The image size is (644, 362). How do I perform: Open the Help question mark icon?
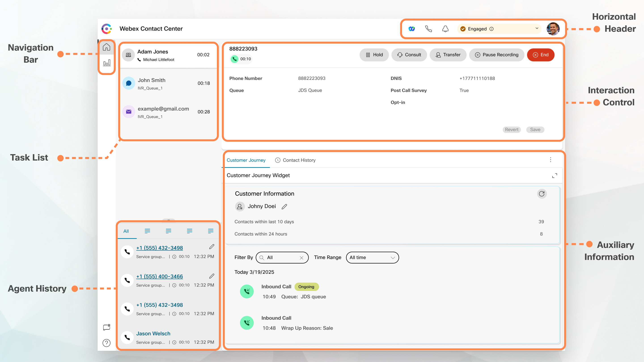tap(106, 343)
